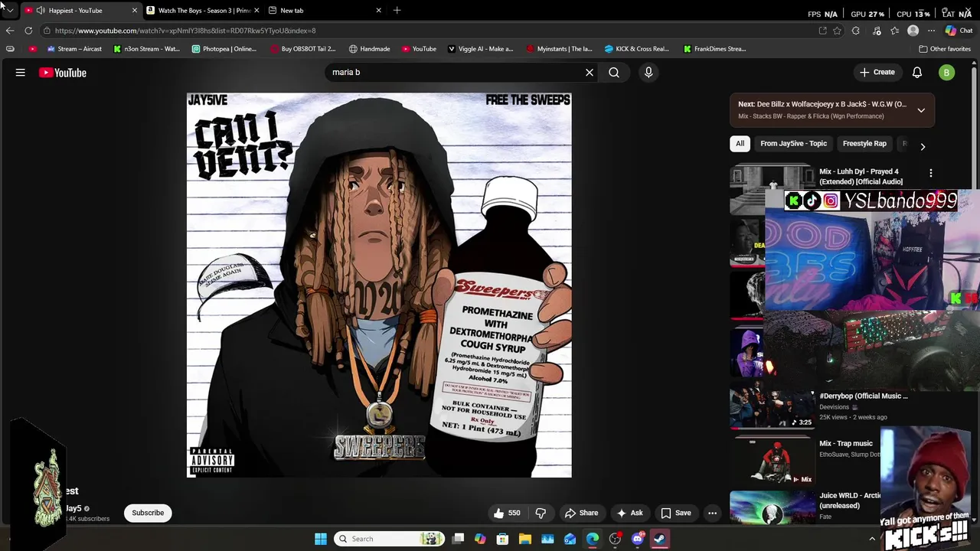Image resolution: width=980 pixels, height=551 pixels.
Task: Open the Copilot Chat button
Action: [x=958, y=31]
